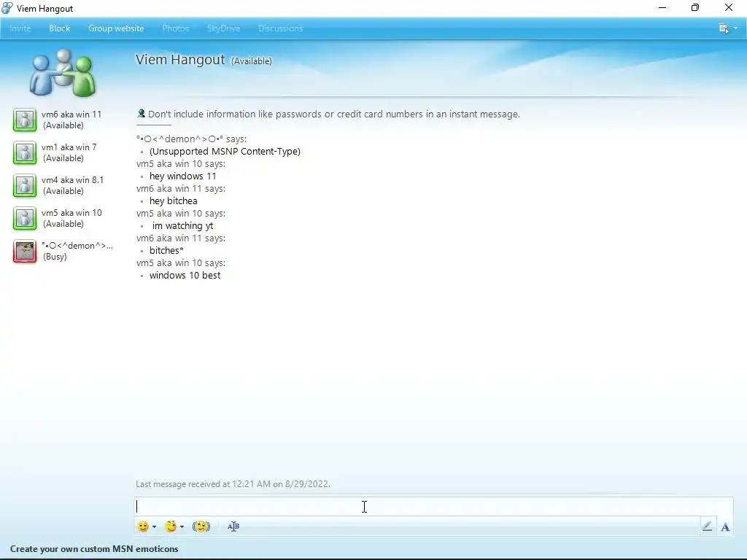Click '(Unsupported MSNP Content-Type)' message
Viewport: 747px width, 560px height.
(x=225, y=152)
